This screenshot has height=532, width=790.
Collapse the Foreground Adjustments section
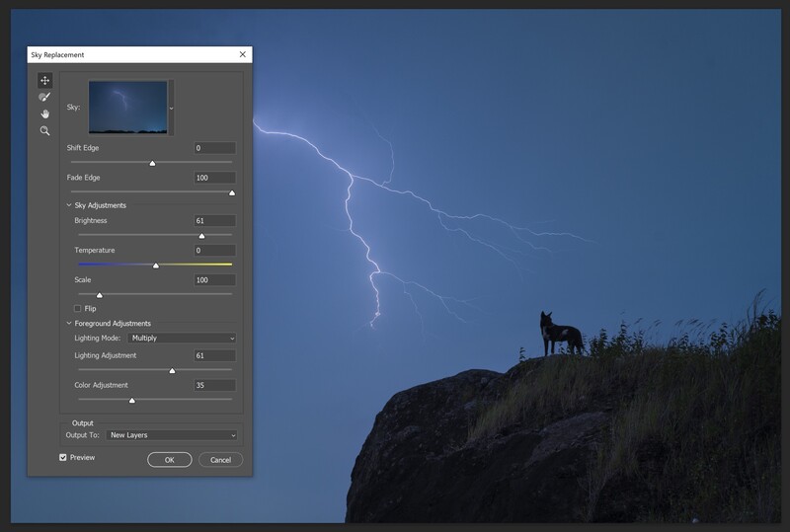pos(69,323)
